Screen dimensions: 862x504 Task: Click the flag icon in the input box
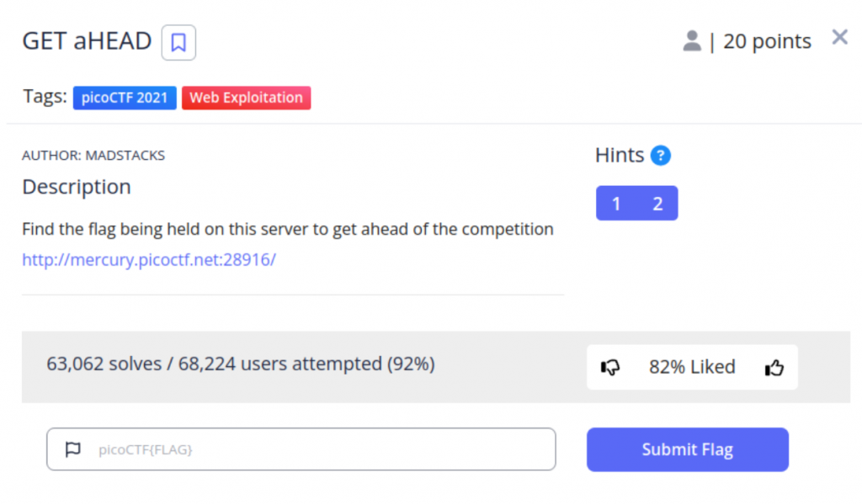(x=72, y=449)
